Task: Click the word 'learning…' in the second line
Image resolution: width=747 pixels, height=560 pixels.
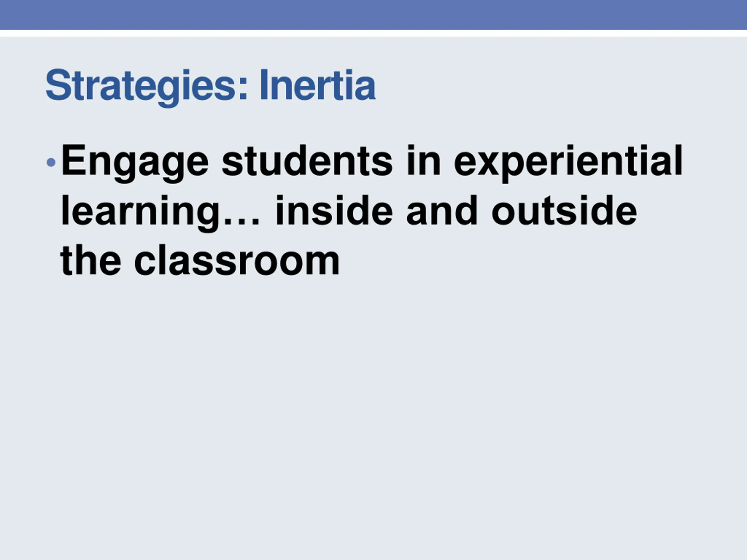Action: 161,213
